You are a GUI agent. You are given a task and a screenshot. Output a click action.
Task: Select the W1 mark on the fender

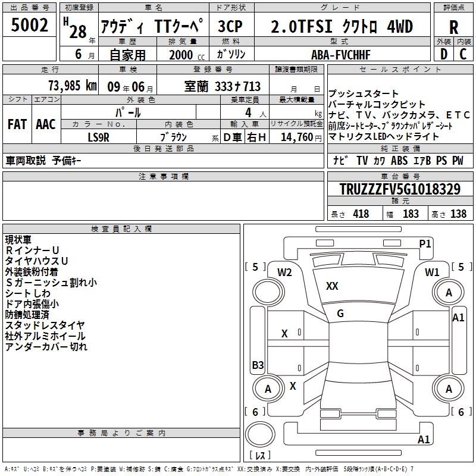point(432,273)
